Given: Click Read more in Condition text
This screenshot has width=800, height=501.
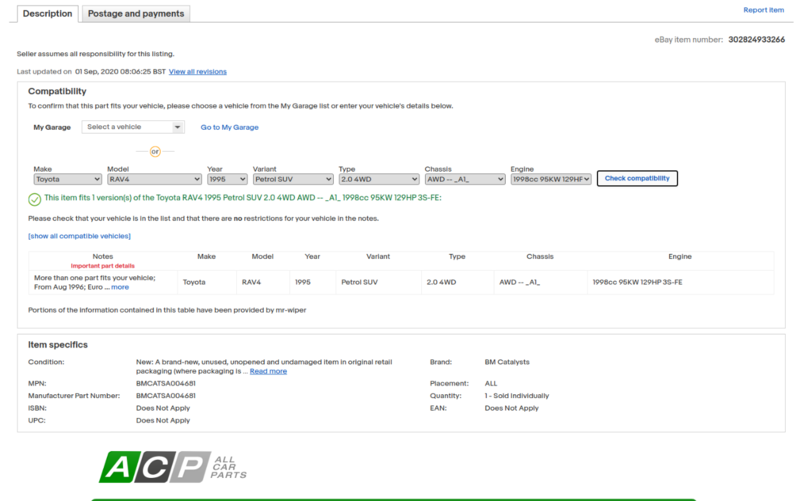Looking at the screenshot, I should (x=268, y=371).
